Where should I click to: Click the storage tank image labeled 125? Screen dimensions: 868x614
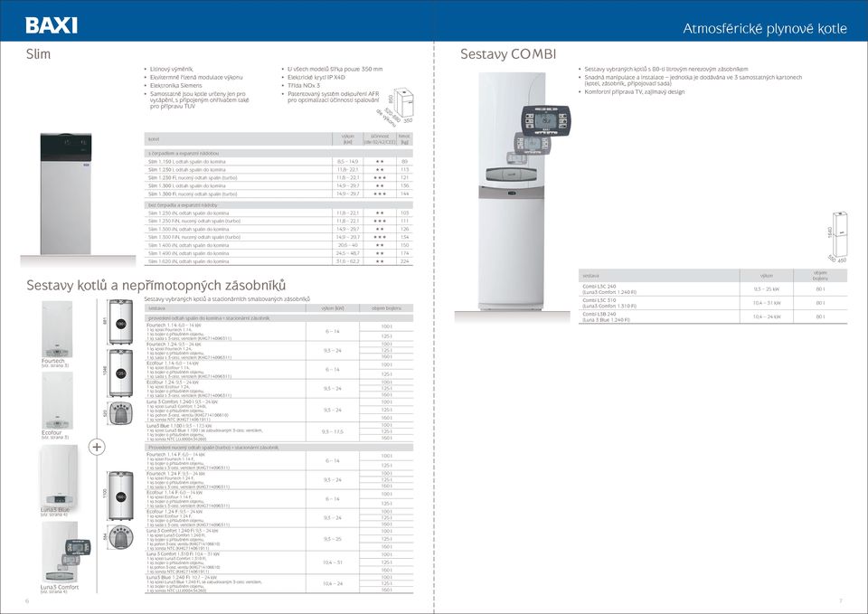pyautogui.click(x=120, y=373)
